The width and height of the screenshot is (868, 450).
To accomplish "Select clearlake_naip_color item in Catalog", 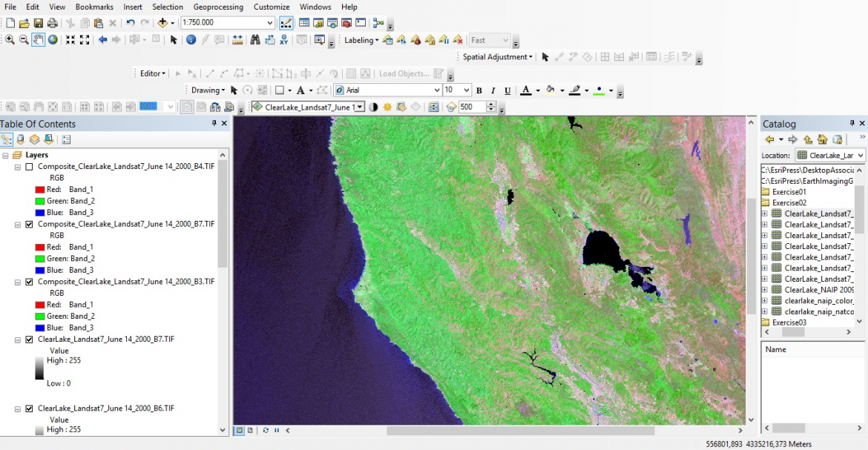I will click(818, 300).
